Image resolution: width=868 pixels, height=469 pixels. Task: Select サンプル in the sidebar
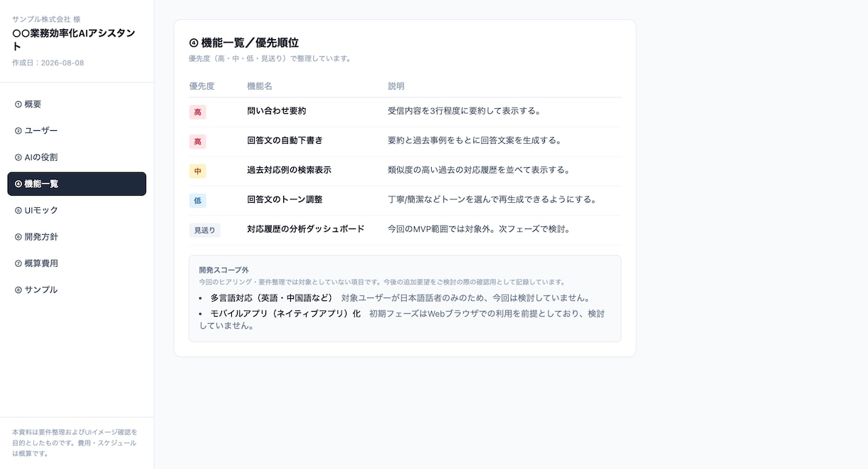[77, 290]
